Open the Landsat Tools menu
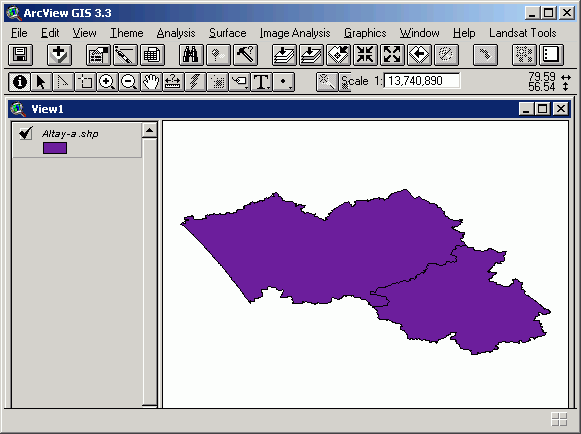 click(x=522, y=33)
